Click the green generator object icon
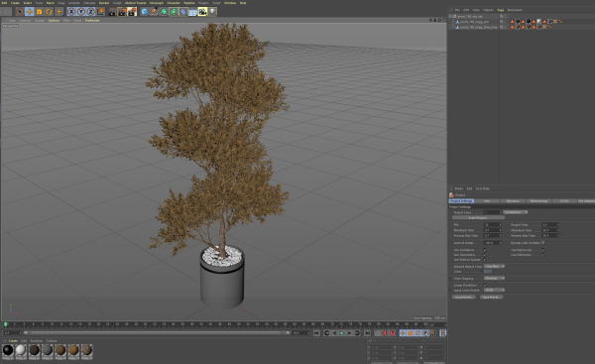 164,12
